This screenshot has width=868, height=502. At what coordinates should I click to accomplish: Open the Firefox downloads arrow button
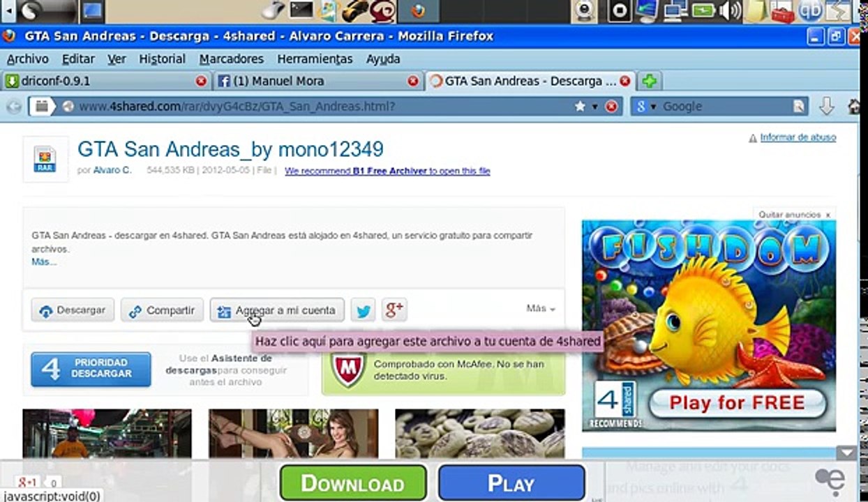(827, 107)
